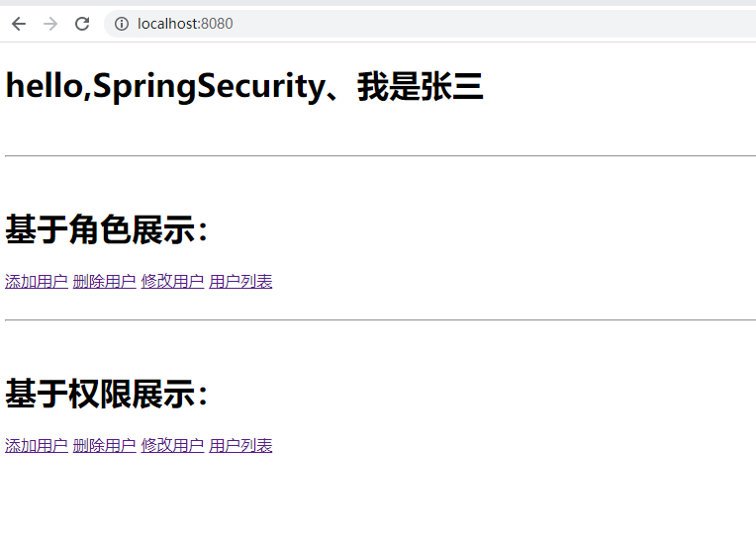This screenshot has width=756, height=534.
Task: Reload the current page
Action: pyautogui.click(x=82, y=24)
